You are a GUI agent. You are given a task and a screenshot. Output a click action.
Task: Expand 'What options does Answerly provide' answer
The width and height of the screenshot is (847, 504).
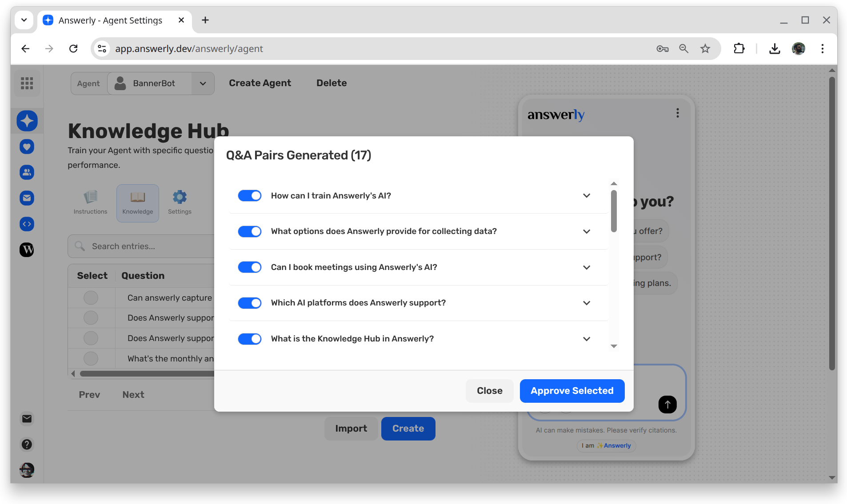tap(587, 231)
